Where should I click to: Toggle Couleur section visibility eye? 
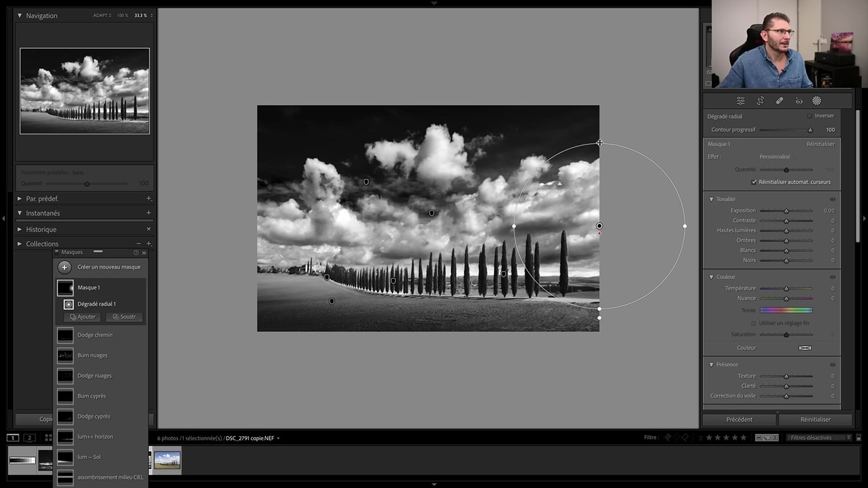tap(833, 277)
